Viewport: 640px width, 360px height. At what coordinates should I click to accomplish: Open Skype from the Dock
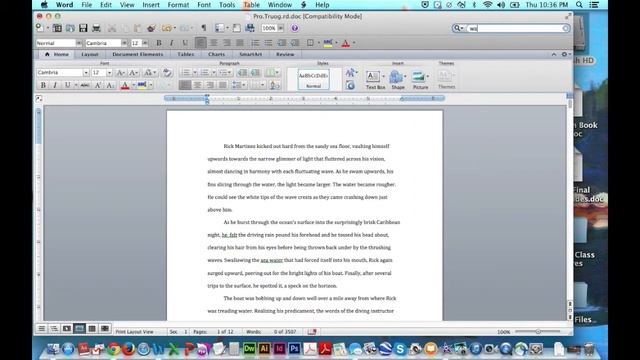400,349
